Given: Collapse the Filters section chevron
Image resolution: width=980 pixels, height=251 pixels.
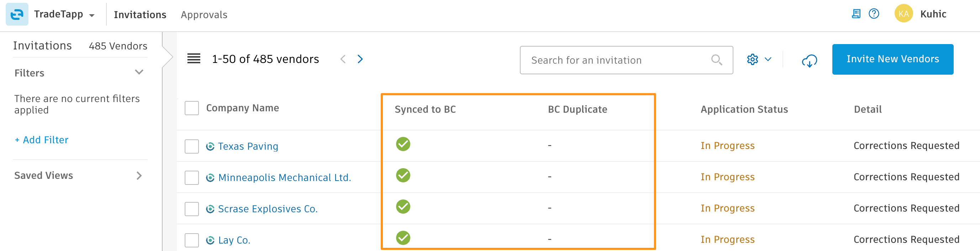Looking at the screenshot, I should (x=139, y=72).
